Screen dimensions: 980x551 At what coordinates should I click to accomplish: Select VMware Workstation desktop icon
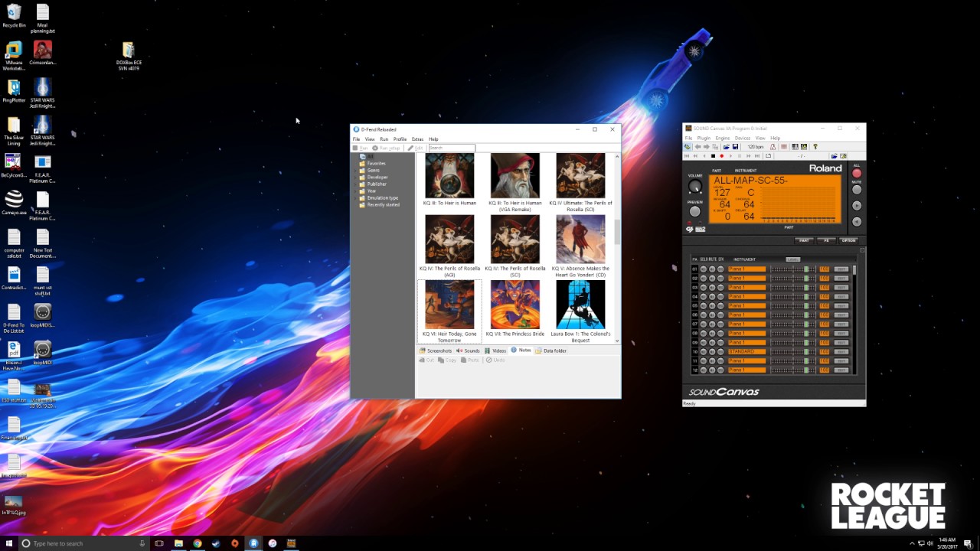[x=14, y=55]
